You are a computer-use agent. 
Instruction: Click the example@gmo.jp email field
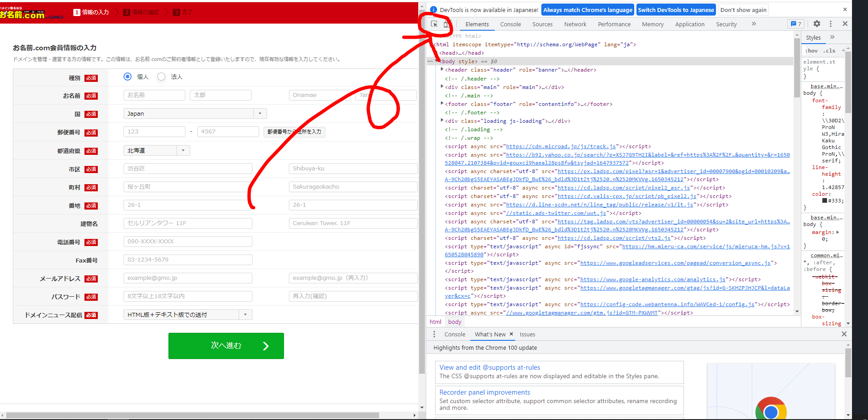188,278
